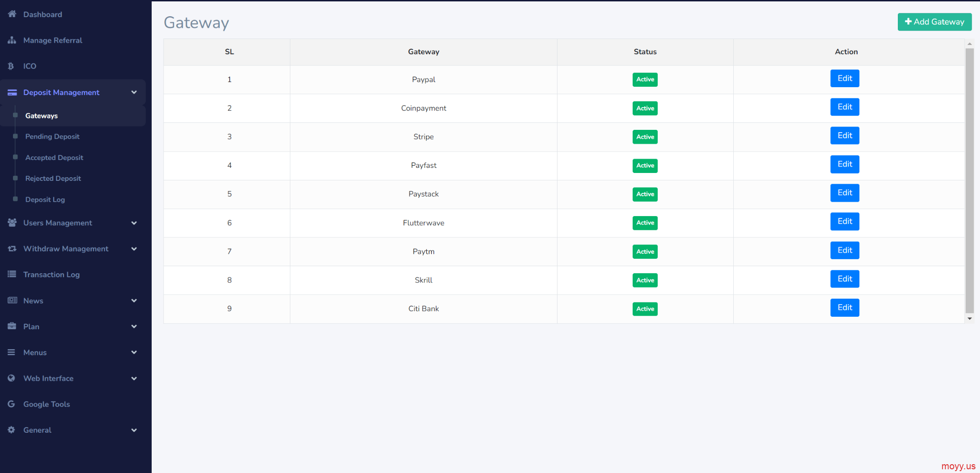Edit the Skrill gateway

pyautogui.click(x=845, y=279)
